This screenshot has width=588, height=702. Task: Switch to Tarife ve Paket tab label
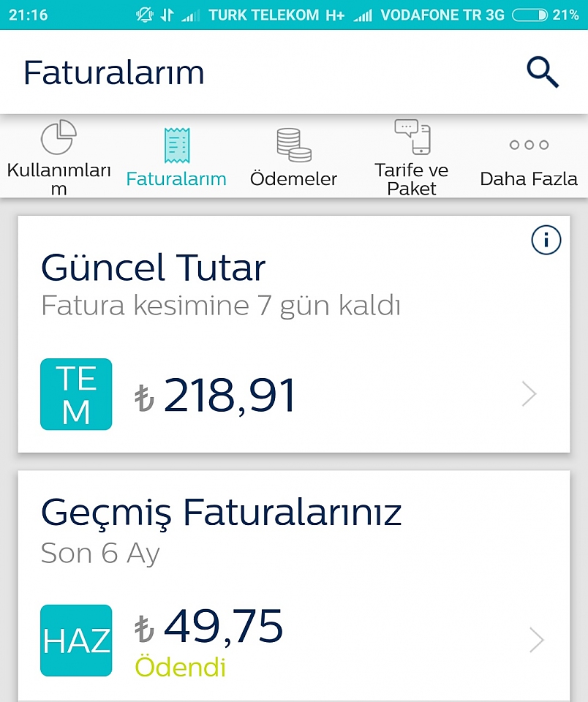click(412, 179)
